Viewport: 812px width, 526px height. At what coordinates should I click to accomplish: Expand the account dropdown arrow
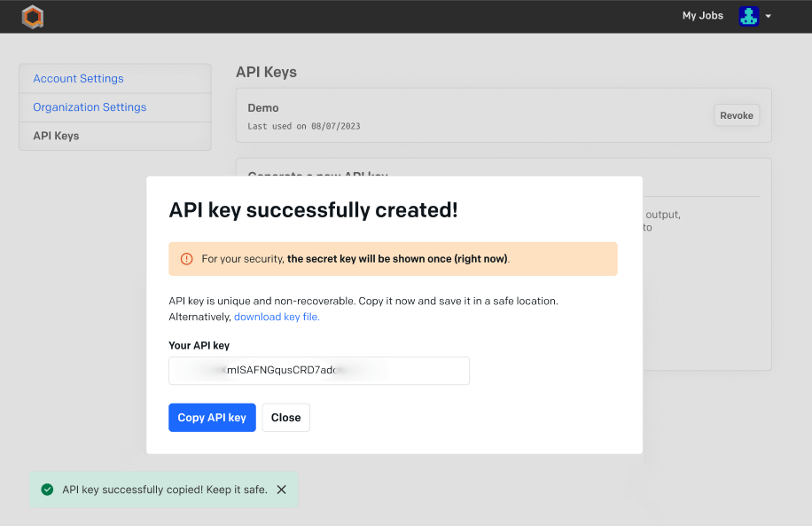(769, 16)
